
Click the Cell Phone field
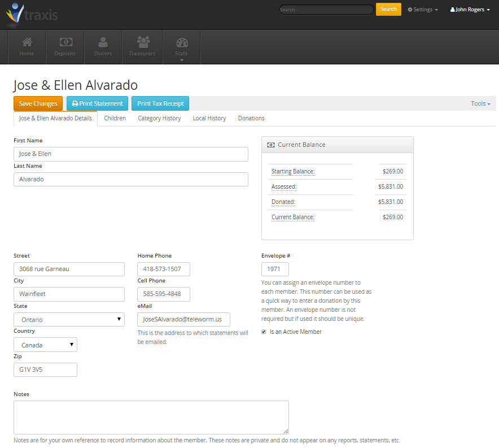(x=164, y=294)
